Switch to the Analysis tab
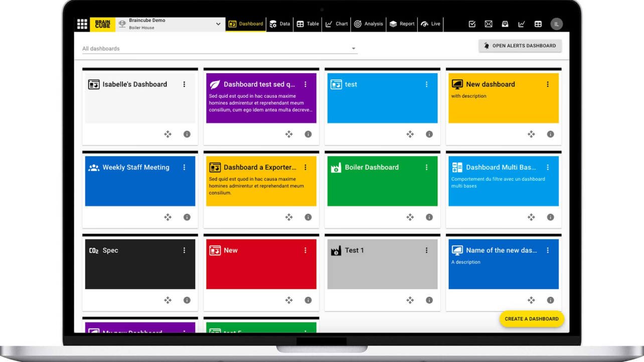The height and width of the screenshot is (362, 644). (x=369, y=24)
